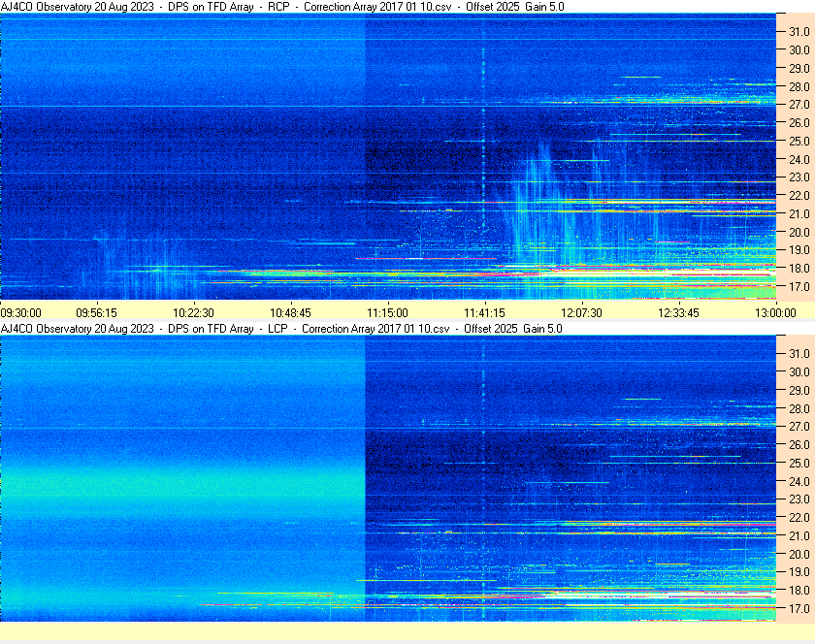This screenshot has height=644, width=815.
Task: Click the 29.0 frequency label on RCP plot
Action: point(799,68)
